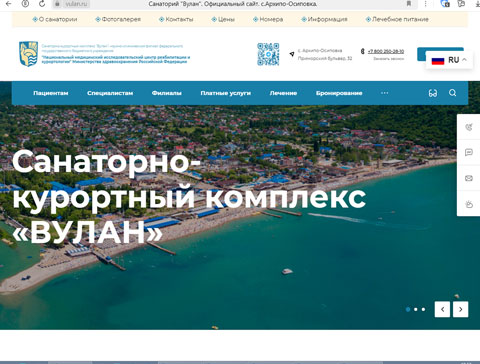Enable visually impaired version glasses icon
This screenshot has height=364, width=480.
[x=433, y=93]
